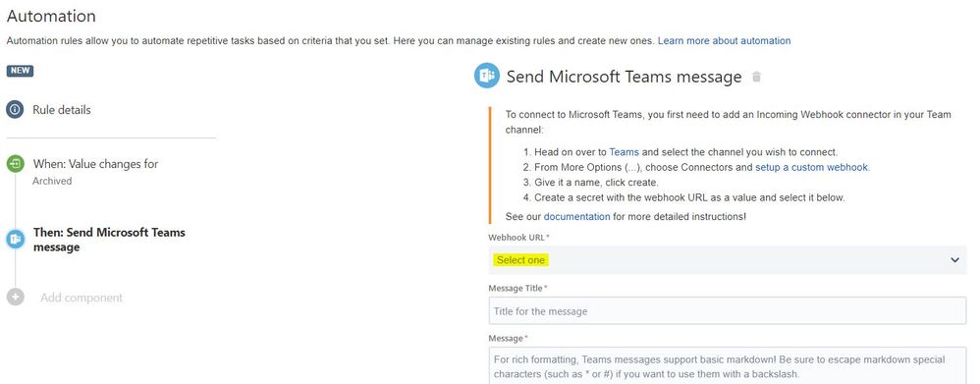The image size is (980, 384).
Task: Click the Send Microsoft Teams message heading
Action: tap(624, 77)
